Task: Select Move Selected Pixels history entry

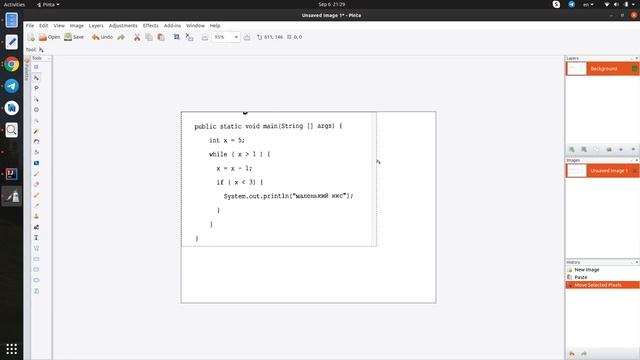Action: pos(602,285)
